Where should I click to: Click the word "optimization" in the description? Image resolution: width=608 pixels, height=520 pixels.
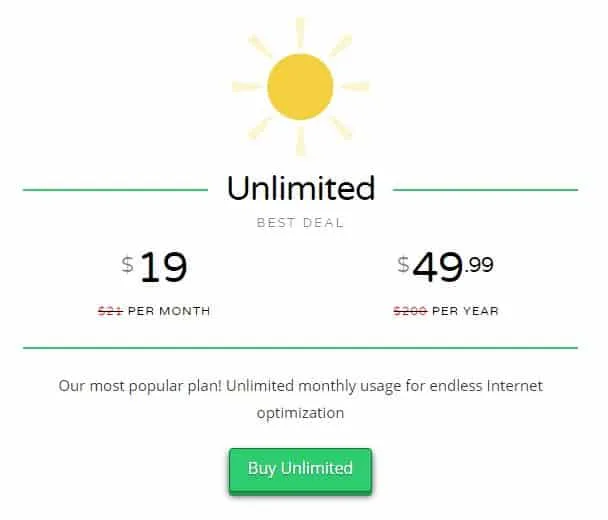tap(301, 413)
